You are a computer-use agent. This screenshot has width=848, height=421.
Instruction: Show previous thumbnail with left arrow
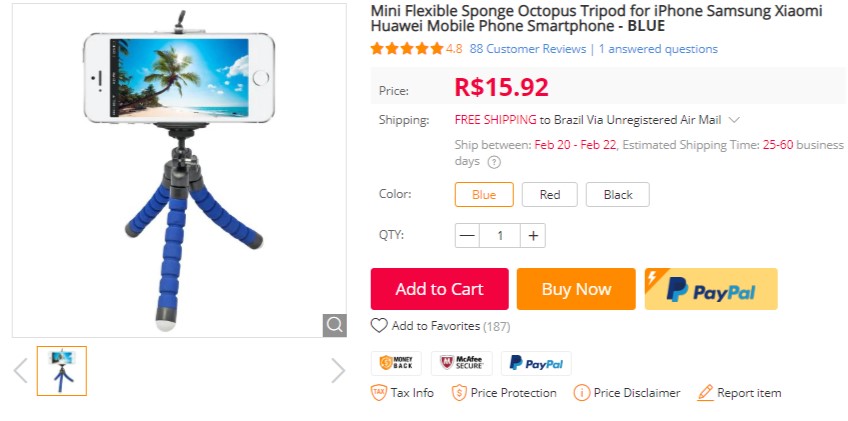20,371
